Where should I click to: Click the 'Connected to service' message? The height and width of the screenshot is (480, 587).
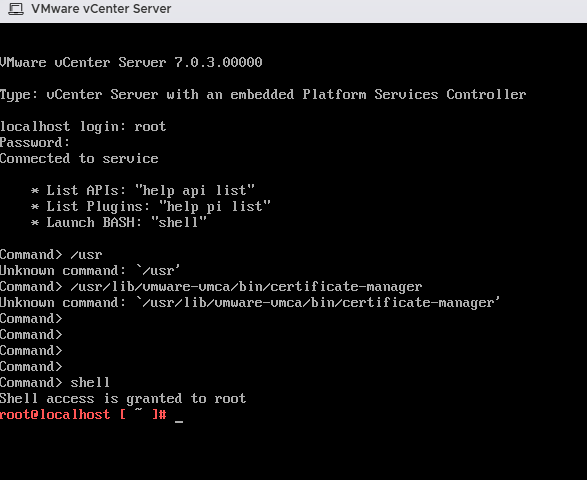(79, 158)
